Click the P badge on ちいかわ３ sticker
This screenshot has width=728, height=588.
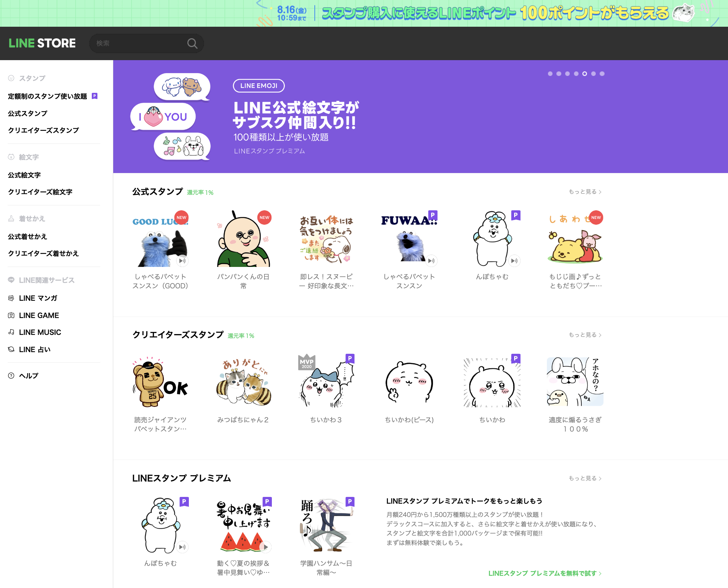point(350,358)
